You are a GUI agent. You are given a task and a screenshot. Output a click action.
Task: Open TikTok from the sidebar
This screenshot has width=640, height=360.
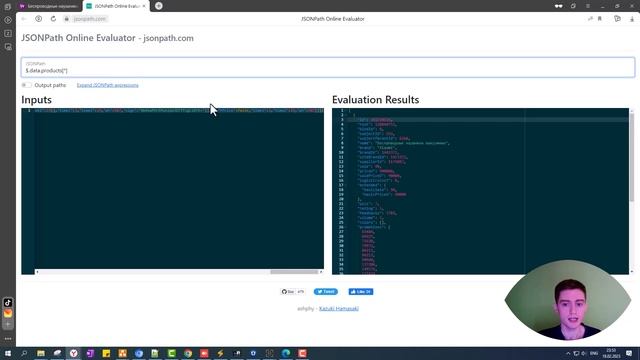pyautogui.click(x=8, y=302)
